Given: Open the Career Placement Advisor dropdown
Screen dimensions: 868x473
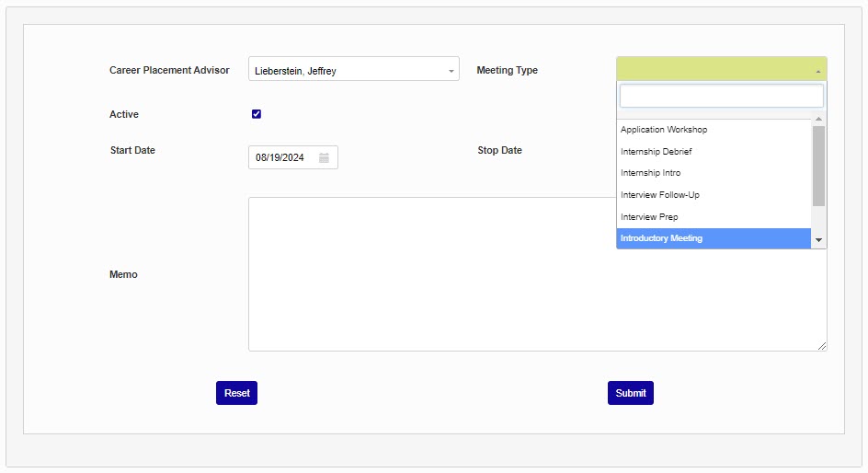Looking at the screenshot, I should click(353, 70).
